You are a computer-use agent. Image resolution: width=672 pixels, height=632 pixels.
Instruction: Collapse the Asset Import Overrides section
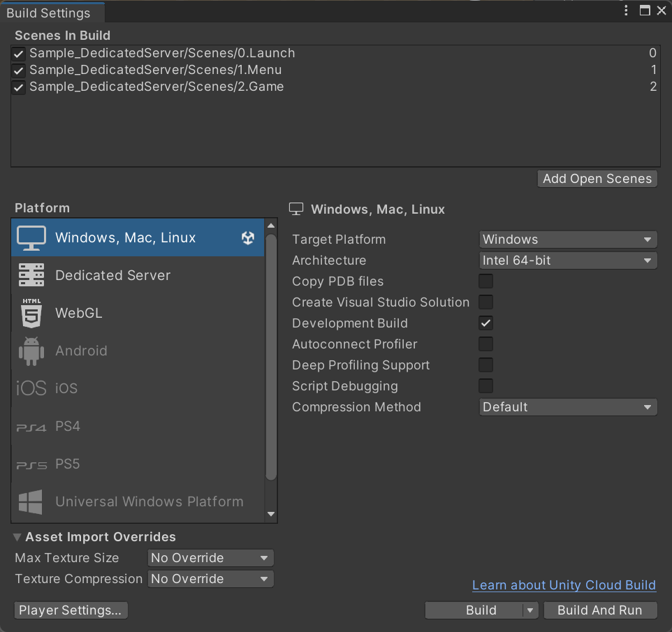click(17, 537)
